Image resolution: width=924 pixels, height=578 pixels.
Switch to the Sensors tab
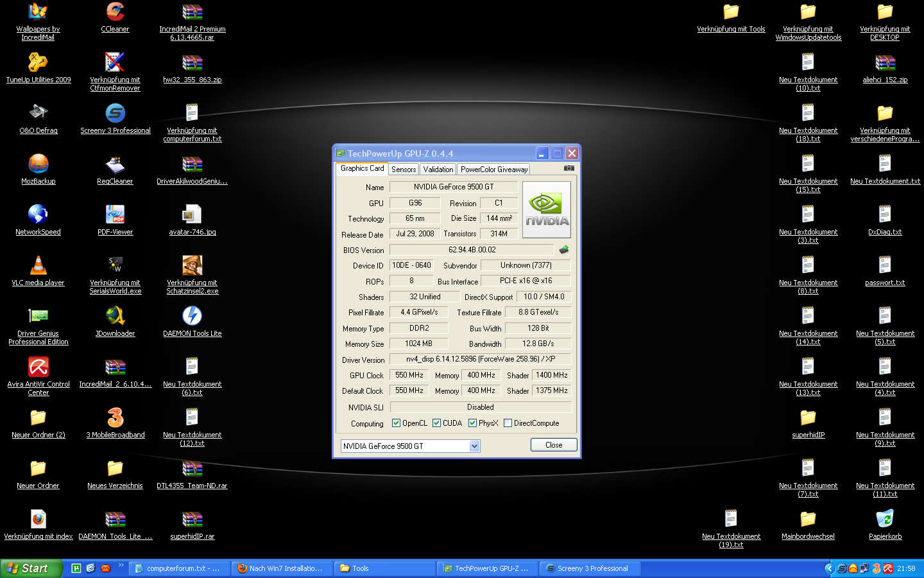(x=404, y=170)
